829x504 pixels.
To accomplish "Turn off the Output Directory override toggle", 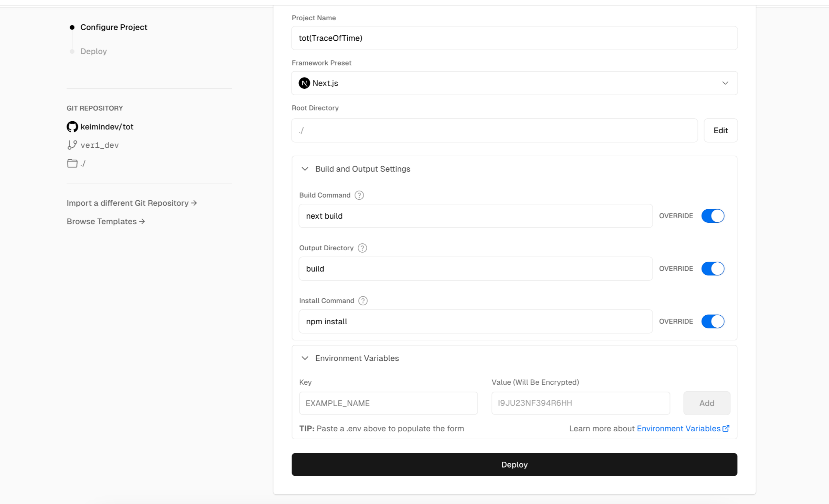I will click(713, 269).
